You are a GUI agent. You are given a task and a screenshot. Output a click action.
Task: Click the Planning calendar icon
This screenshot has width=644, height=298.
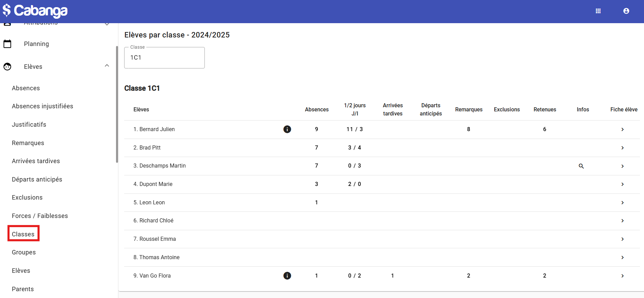[x=7, y=44]
